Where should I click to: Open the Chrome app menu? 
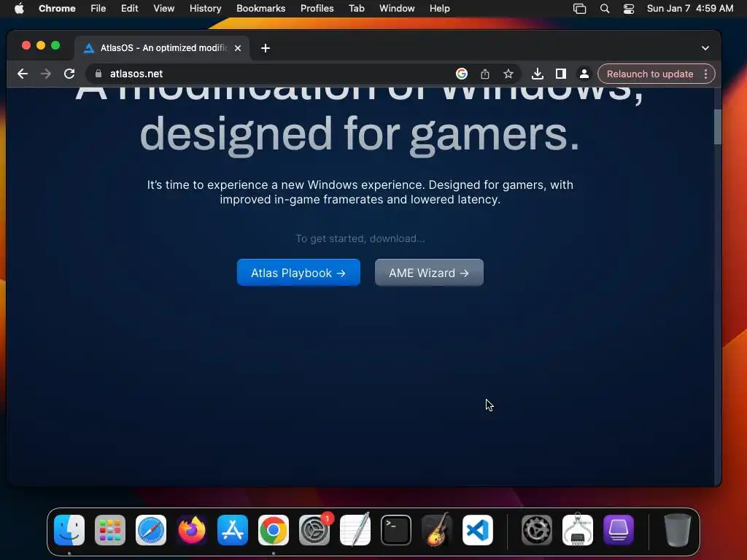[x=57, y=8]
